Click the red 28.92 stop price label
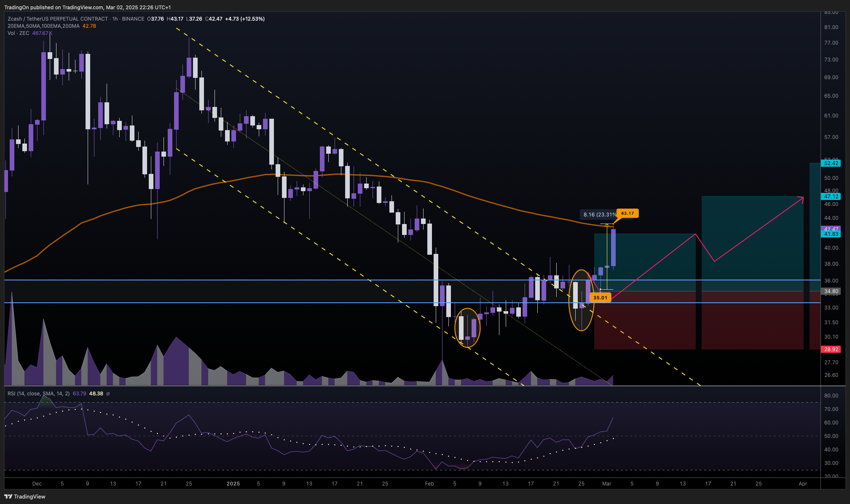This screenshot has height=504, width=850. point(831,349)
